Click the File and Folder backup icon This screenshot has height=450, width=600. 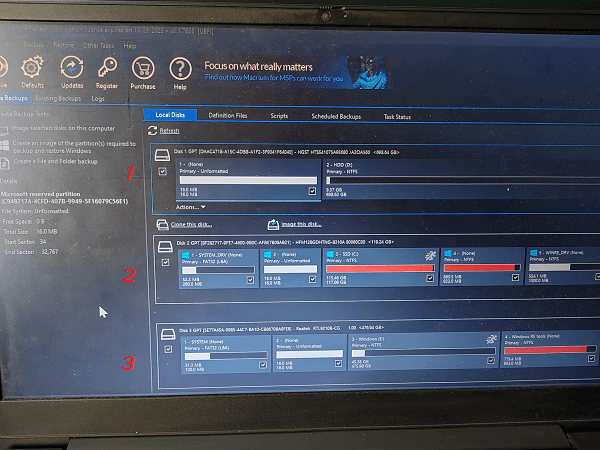coord(5,163)
